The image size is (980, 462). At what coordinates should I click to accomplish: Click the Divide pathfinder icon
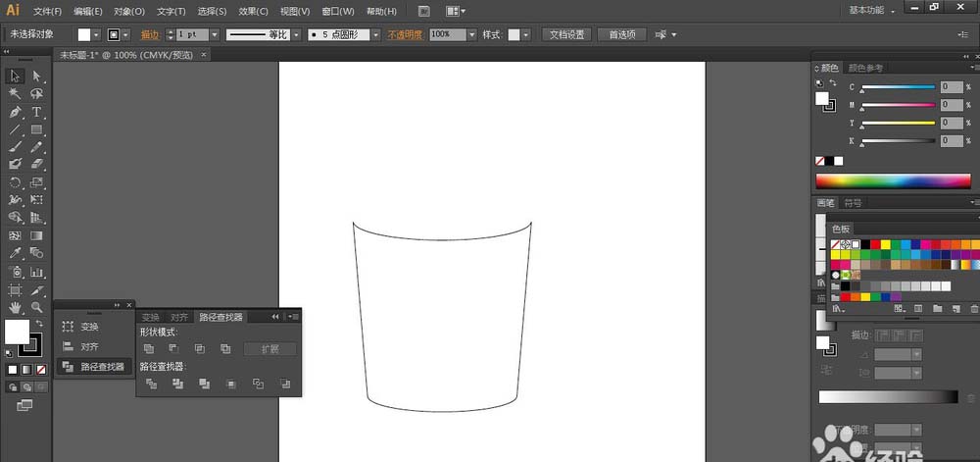[151, 384]
